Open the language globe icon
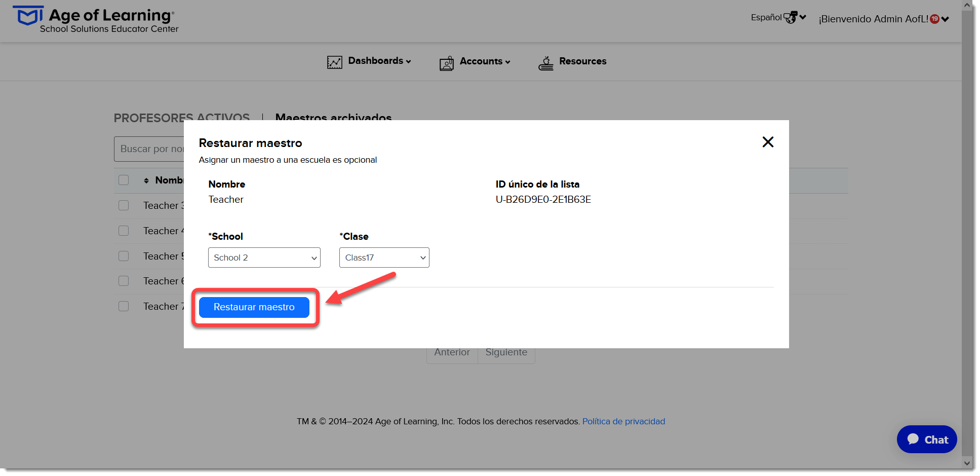Screen dimensions: 980x476 tap(790, 17)
